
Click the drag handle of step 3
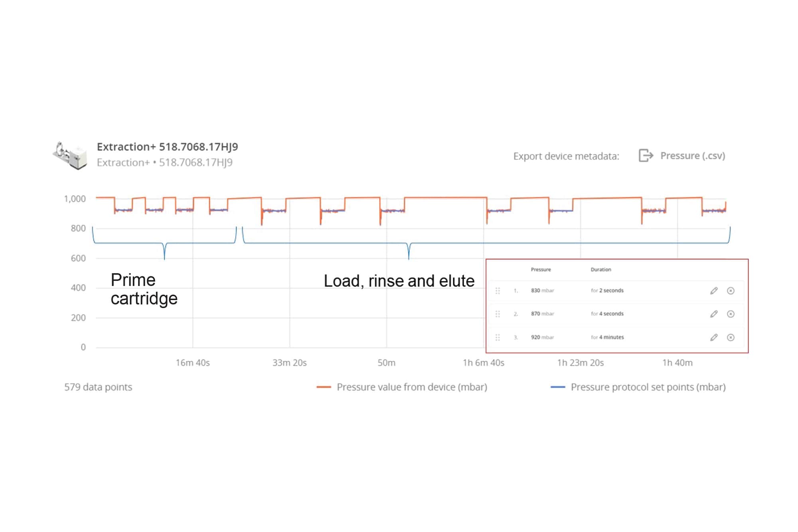tap(498, 338)
